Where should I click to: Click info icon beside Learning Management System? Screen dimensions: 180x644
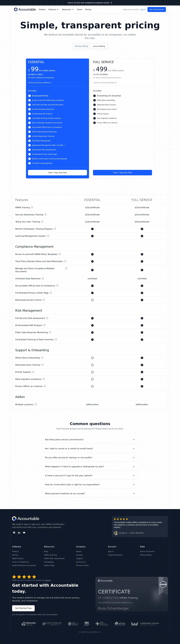point(48,236)
